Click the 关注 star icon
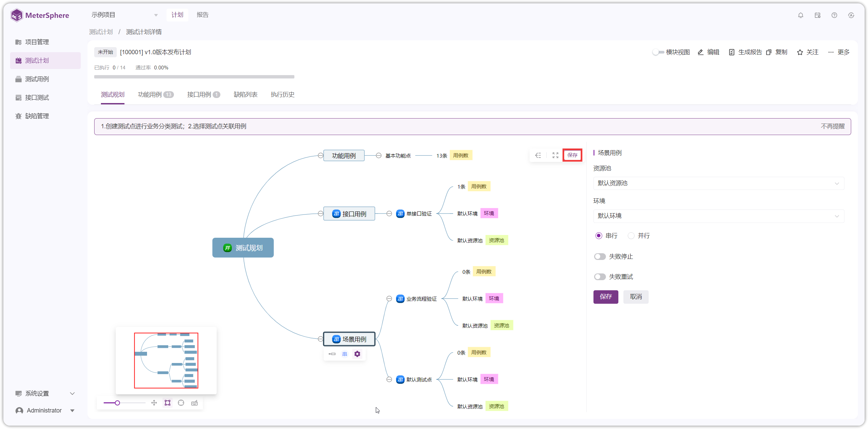 [800, 52]
